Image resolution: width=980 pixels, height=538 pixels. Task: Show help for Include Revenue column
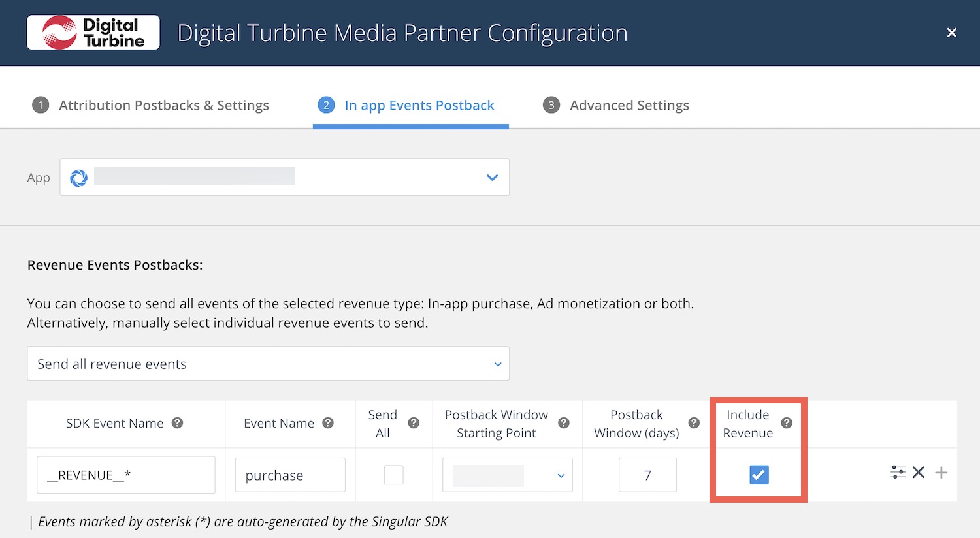coord(787,423)
